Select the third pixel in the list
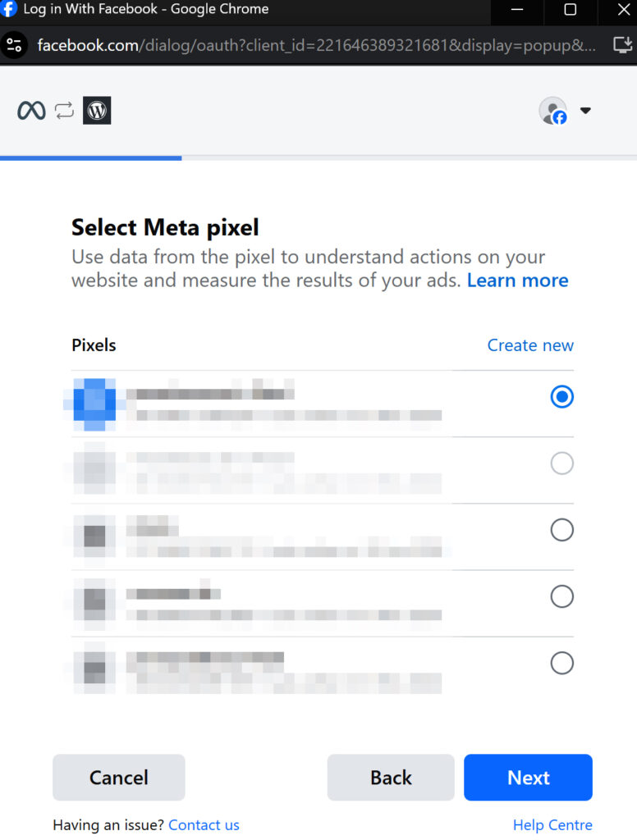Viewport: 637px width, 840px height. [561, 529]
